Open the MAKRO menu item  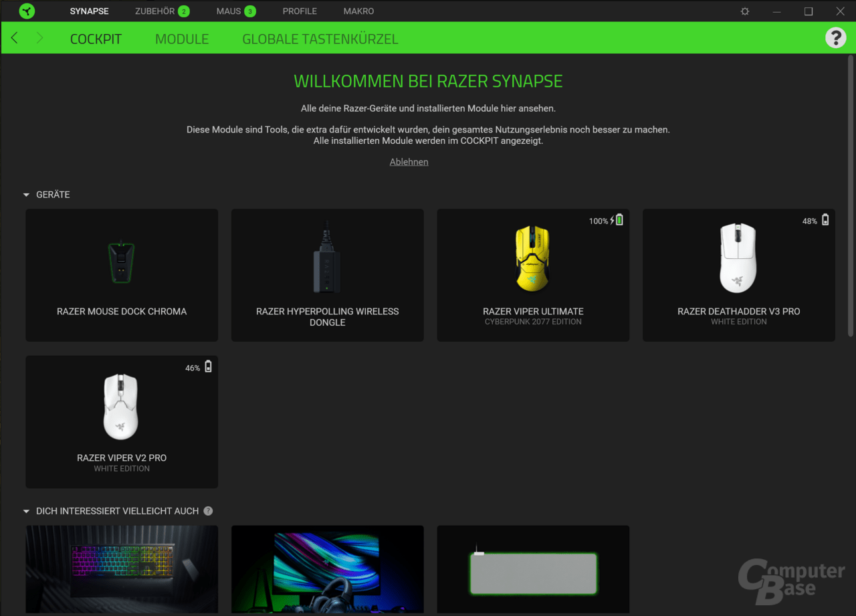pyautogui.click(x=358, y=11)
